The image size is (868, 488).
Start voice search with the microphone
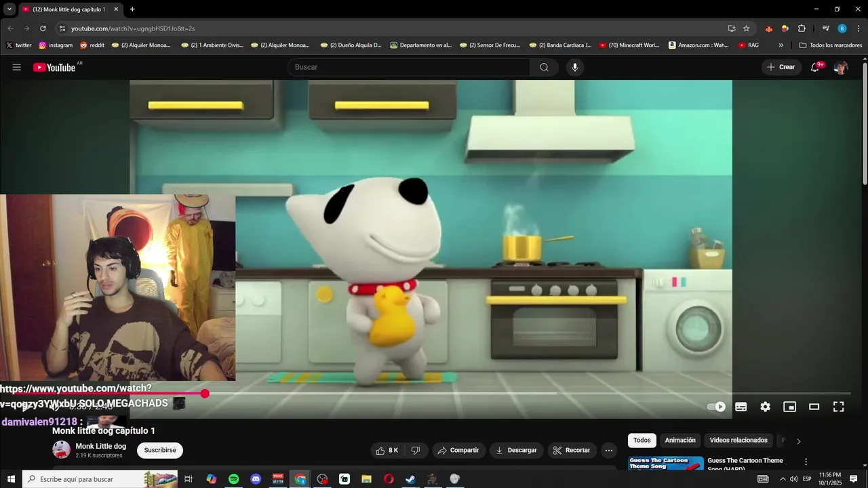pos(575,67)
